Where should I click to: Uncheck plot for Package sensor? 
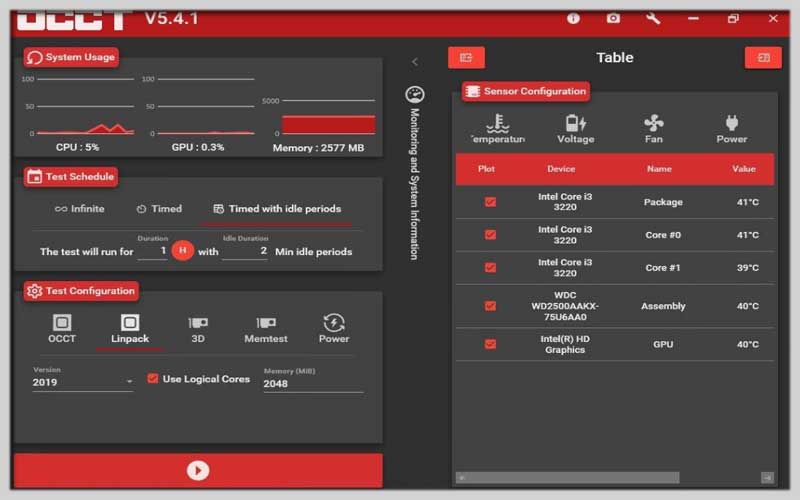click(490, 202)
